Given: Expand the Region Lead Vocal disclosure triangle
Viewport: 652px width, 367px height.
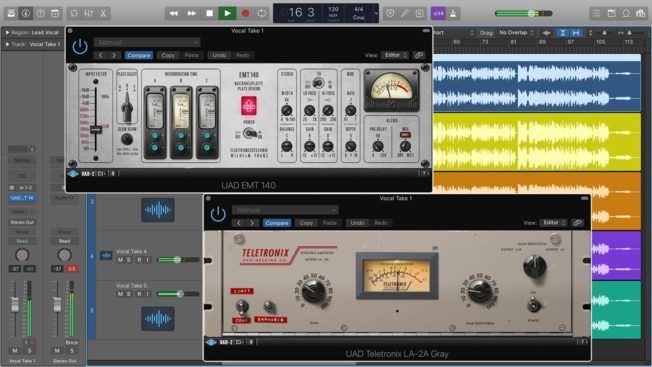Looking at the screenshot, I should pos(7,32).
